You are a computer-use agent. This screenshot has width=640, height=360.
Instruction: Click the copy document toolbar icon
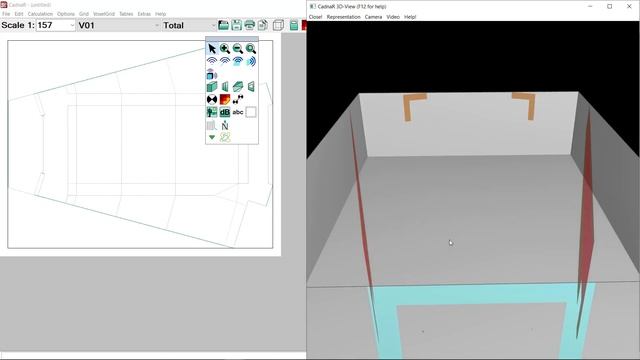pyautogui.click(x=263, y=25)
